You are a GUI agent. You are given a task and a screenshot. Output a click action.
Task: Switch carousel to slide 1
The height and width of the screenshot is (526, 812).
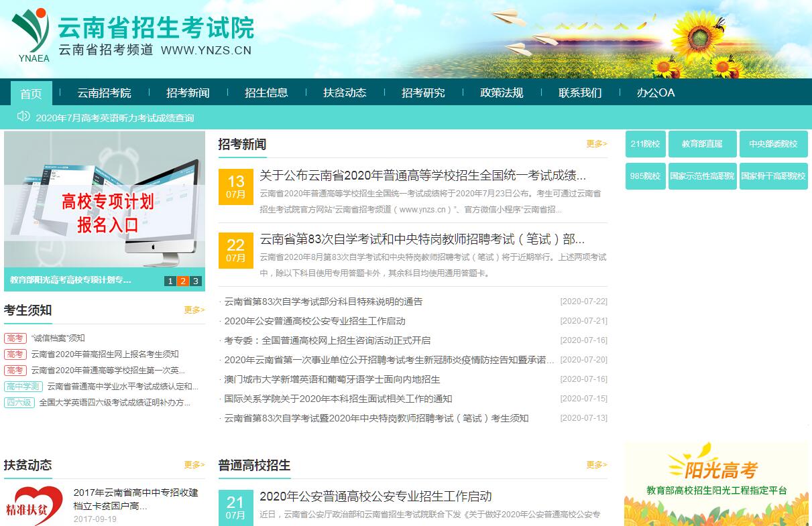170,281
